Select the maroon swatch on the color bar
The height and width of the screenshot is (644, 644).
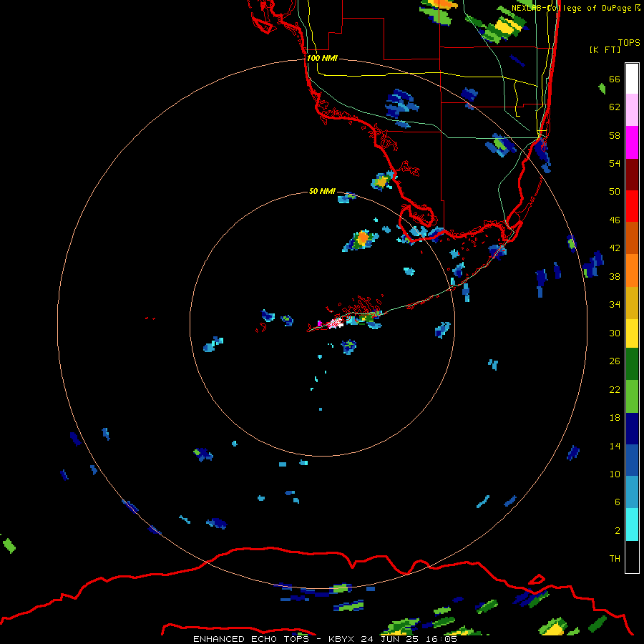coord(632,175)
